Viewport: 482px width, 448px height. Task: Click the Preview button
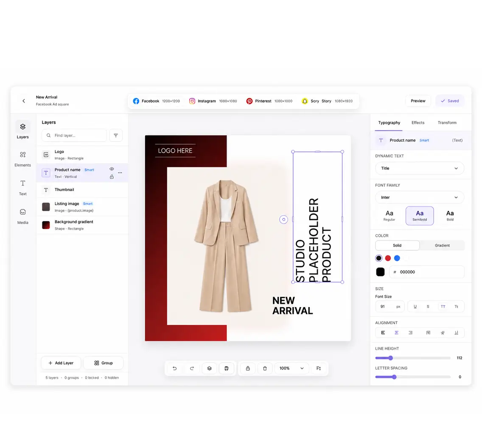click(x=418, y=101)
